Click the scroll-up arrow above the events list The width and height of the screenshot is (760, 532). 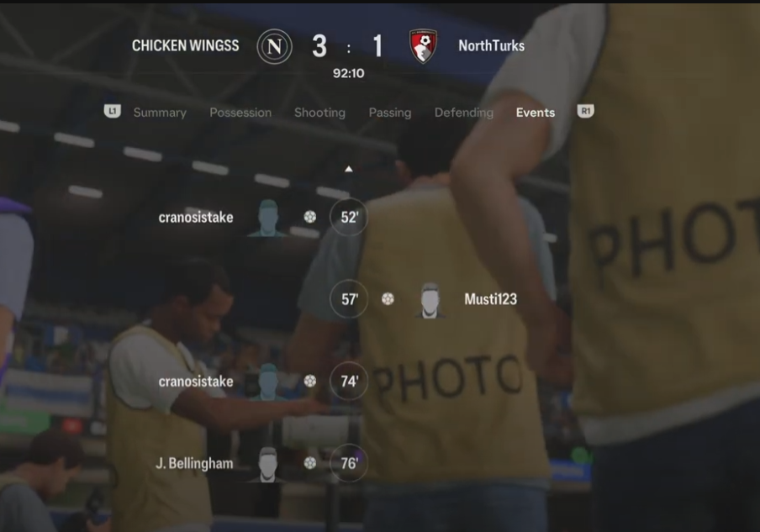coord(349,169)
